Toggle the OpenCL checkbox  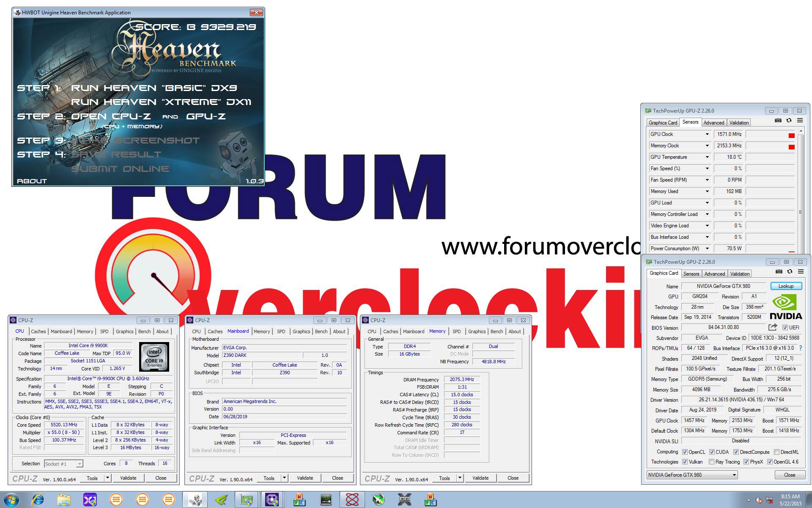(x=685, y=452)
